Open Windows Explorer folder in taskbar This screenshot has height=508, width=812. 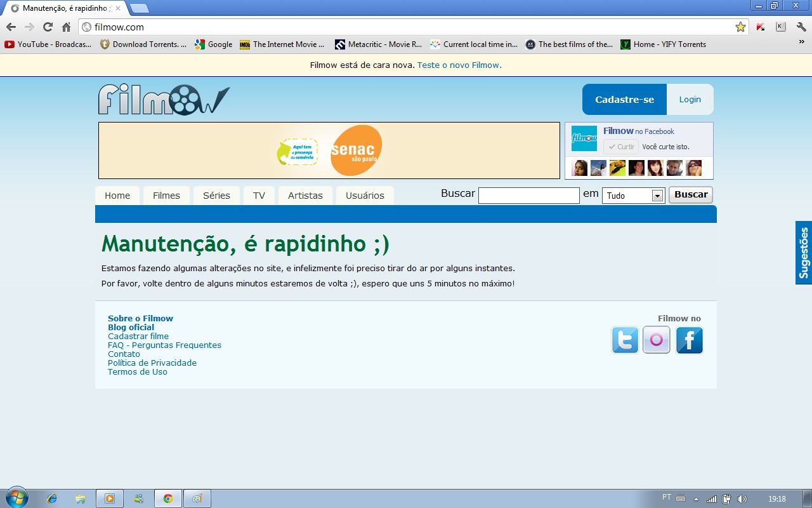click(x=81, y=498)
